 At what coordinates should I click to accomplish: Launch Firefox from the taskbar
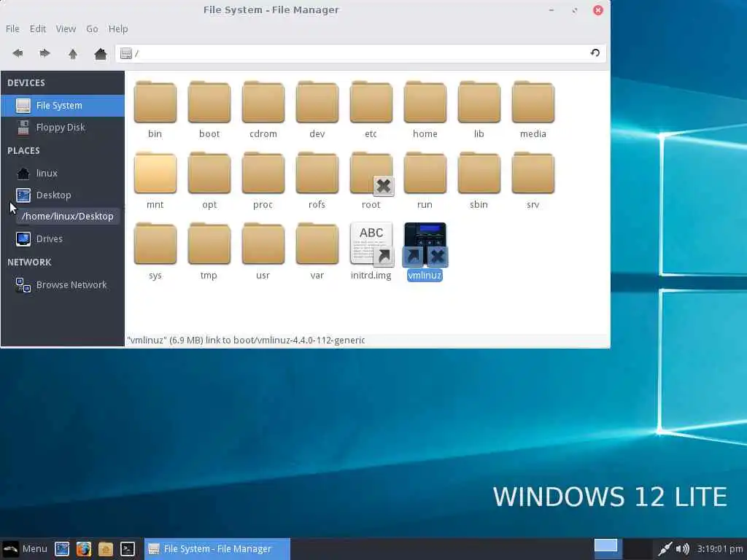(x=83, y=548)
